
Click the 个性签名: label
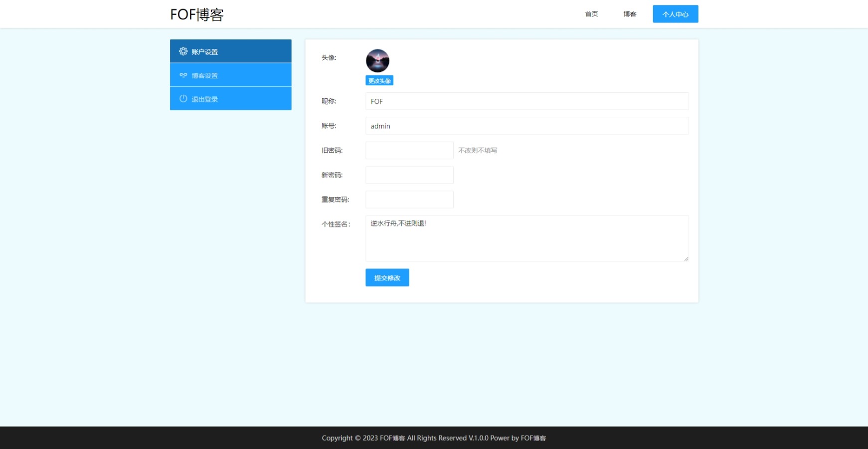[336, 224]
